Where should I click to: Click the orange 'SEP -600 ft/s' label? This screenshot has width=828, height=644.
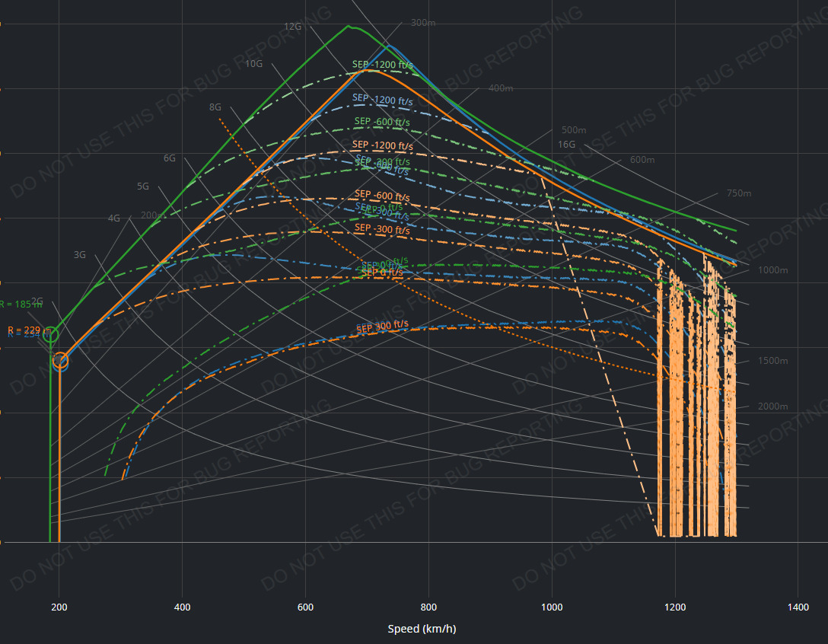pyautogui.click(x=382, y=197)
